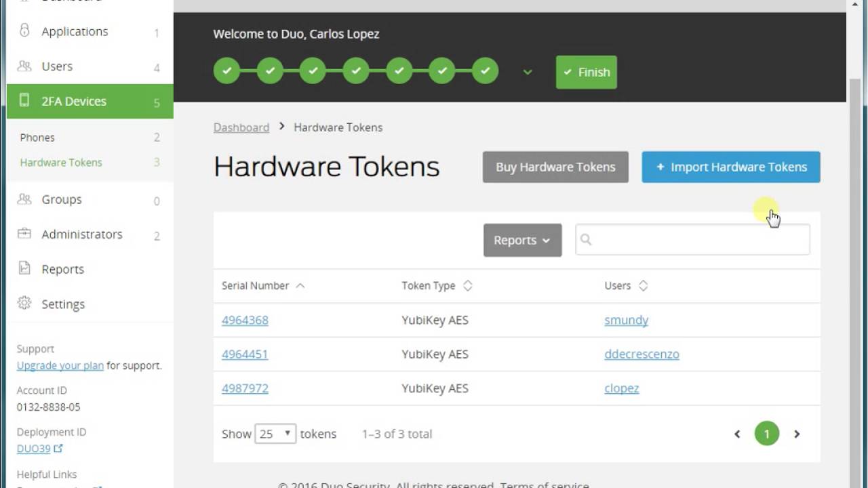Open DUO39 deployment ID link
The width and height of the screenshot is (868, 488).
coord(33,448)
